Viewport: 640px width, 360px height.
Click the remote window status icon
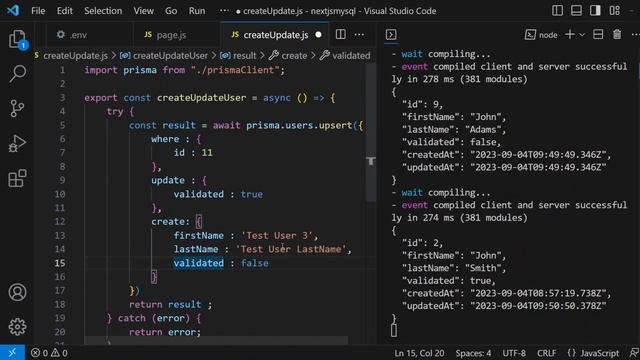[12, 353]
